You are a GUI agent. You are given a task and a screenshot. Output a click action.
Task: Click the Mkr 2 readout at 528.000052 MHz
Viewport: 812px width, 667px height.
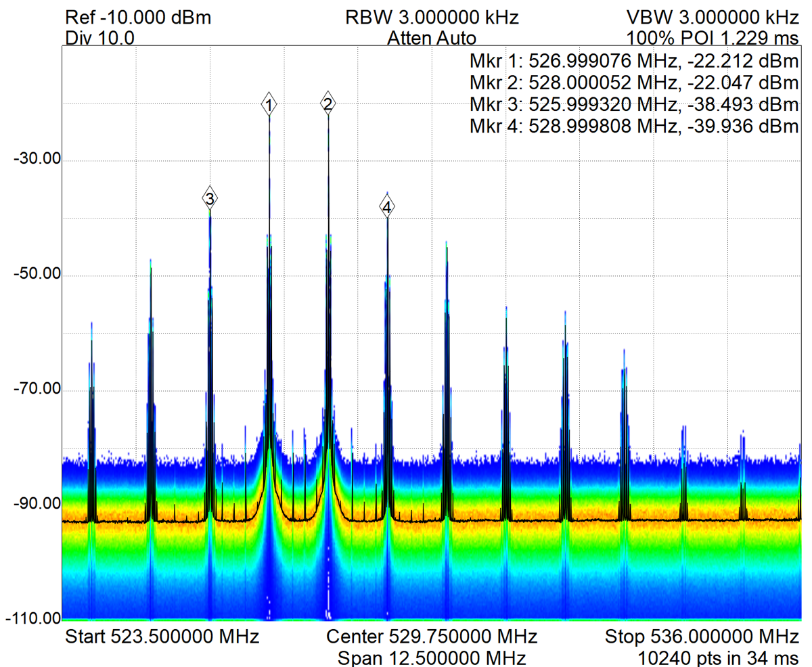point(634,84)
